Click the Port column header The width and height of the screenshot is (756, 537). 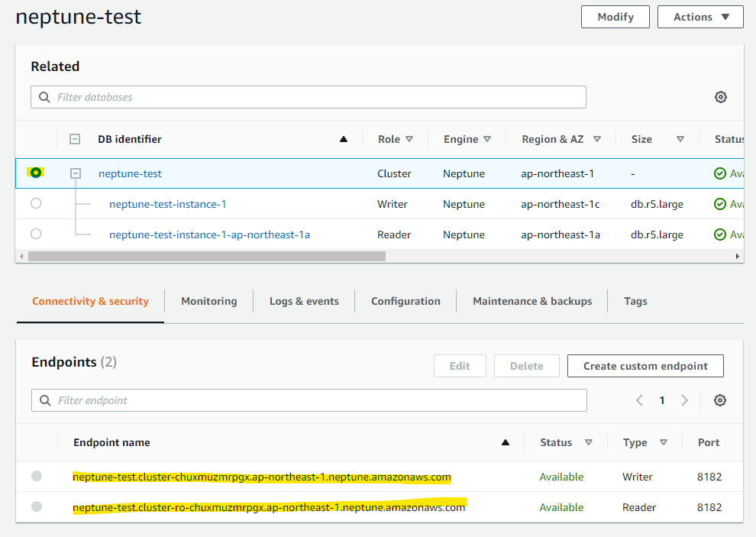point(708,442)
